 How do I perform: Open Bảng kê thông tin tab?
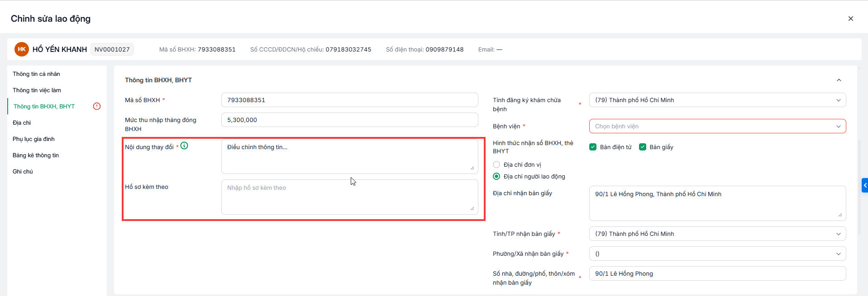[x=36, y=155]
